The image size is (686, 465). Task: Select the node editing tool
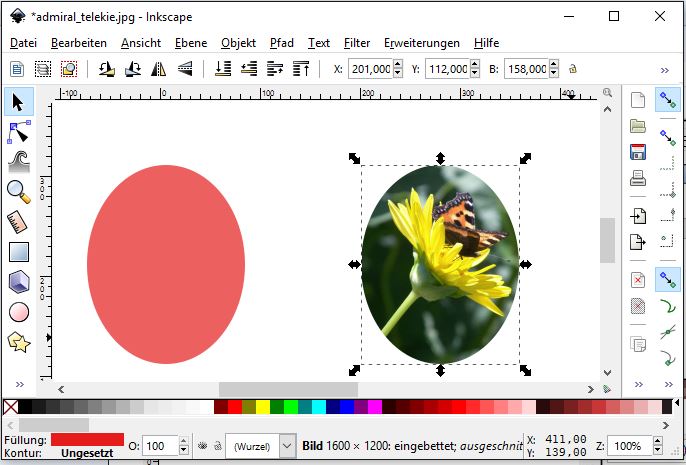[18, 131]
